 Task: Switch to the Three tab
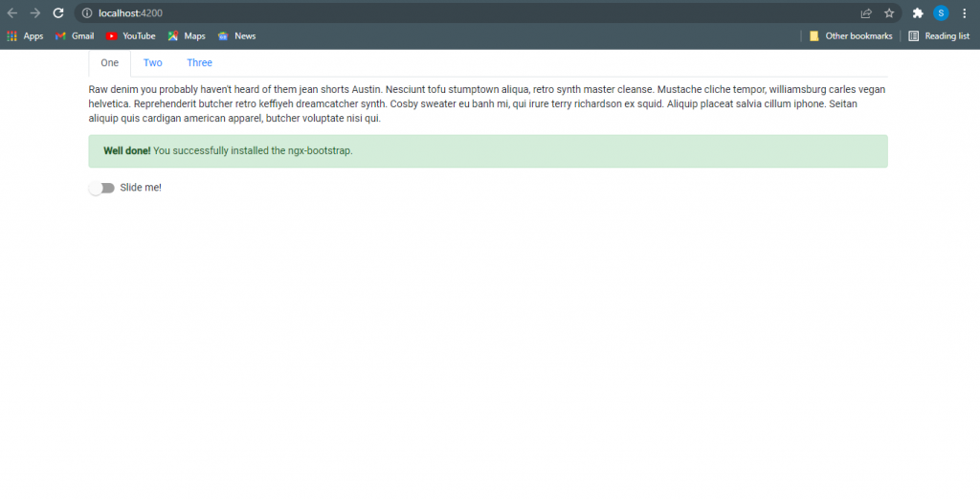(x=199, y=63)
